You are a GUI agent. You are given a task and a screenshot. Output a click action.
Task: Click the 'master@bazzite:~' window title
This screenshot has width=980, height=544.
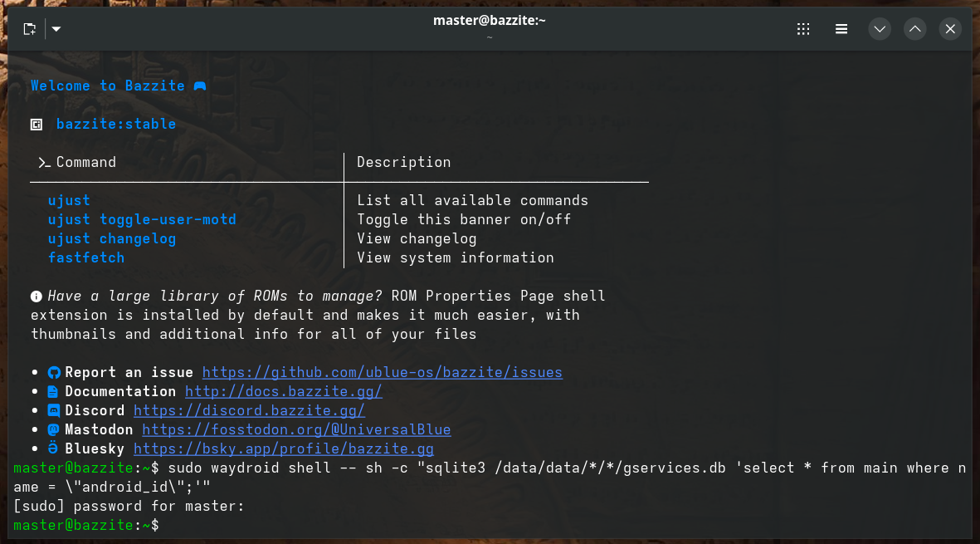pos(490,21)
